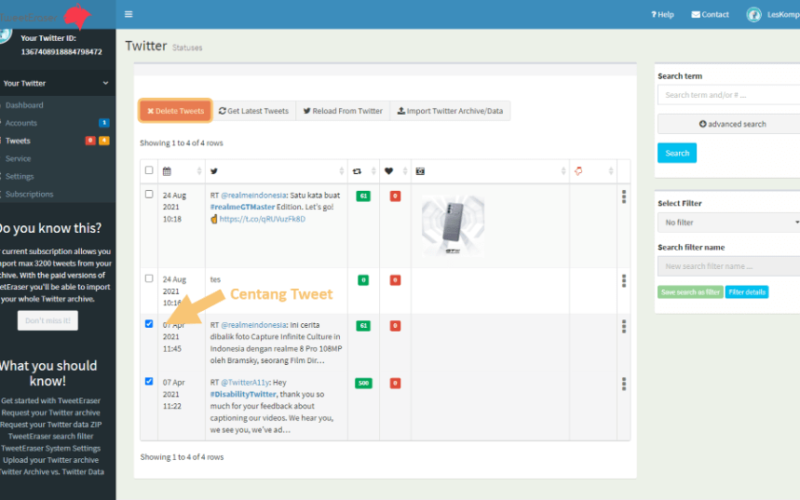The height and width of the screenshot is (500, 800).
Task: Collapse the Your Twitter sidebar section
Action: coord(56,83)
